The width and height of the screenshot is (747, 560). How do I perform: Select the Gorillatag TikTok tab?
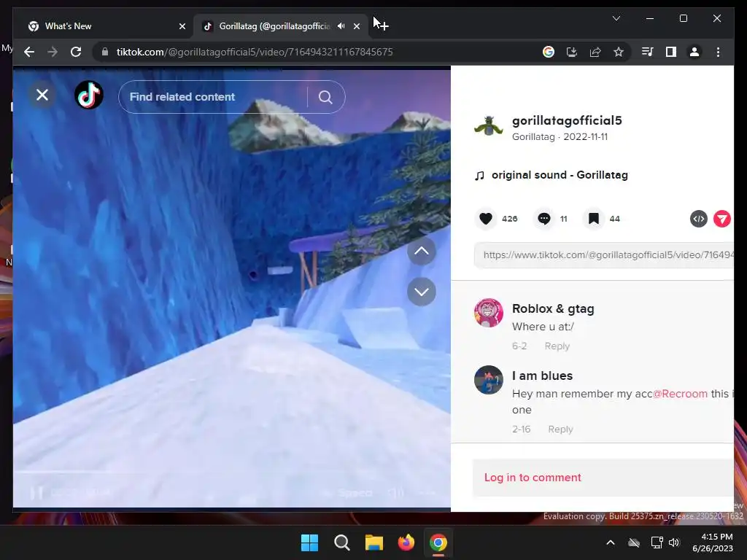[x=274, y=26]
